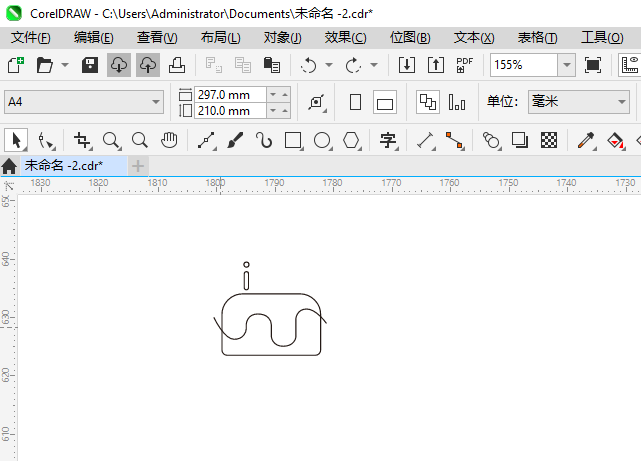Click the Export to PDF icon

click(x=464, y=65)
